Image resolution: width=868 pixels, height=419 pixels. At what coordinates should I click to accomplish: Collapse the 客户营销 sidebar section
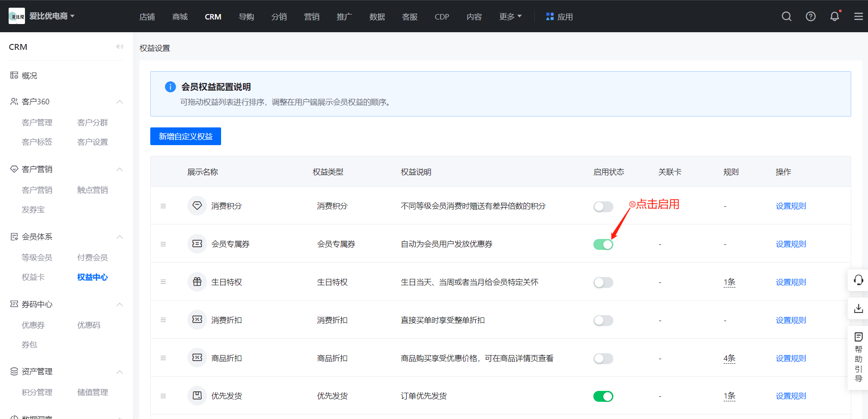(119, 169)
